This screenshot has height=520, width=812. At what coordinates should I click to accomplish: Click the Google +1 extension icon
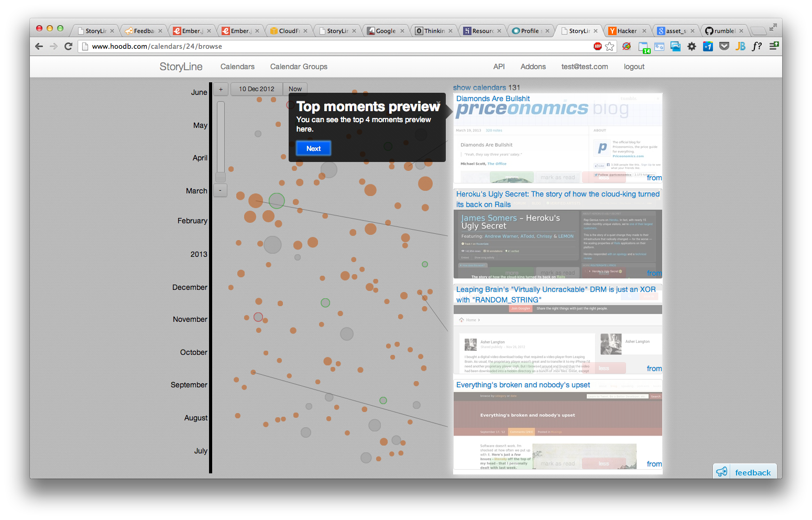708,46
